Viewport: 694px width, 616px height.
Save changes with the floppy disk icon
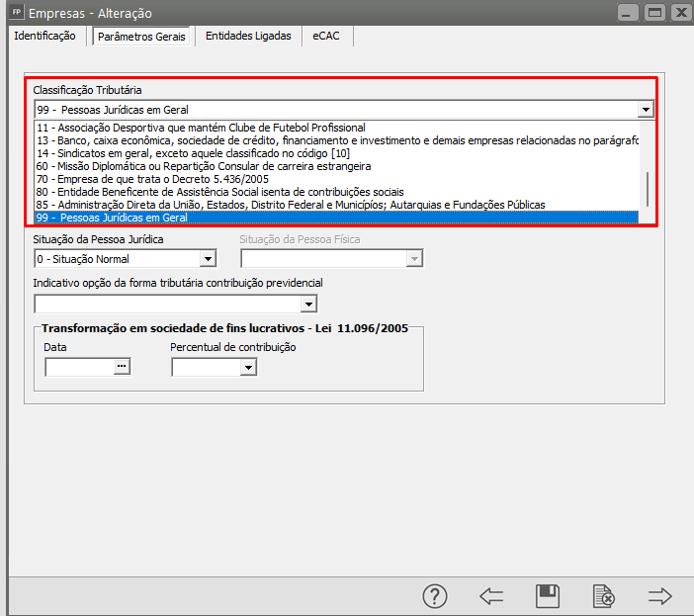pyautogui.click(x=548, y=596)
